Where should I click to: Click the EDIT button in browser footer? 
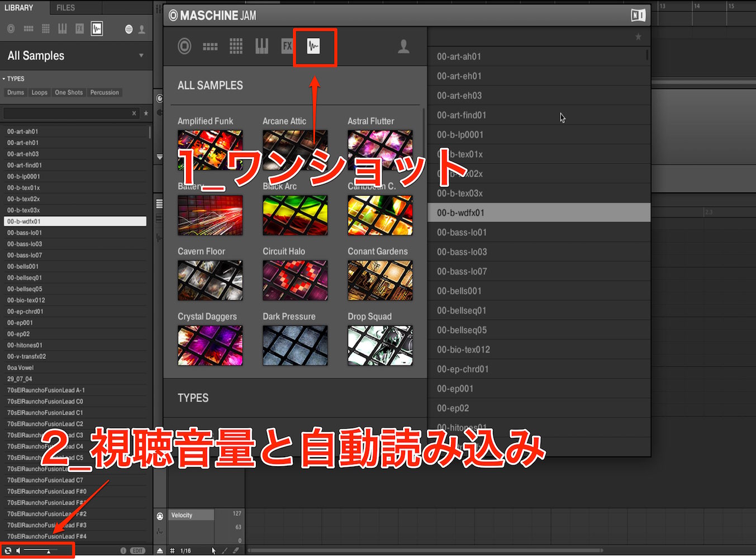[137, 551]
